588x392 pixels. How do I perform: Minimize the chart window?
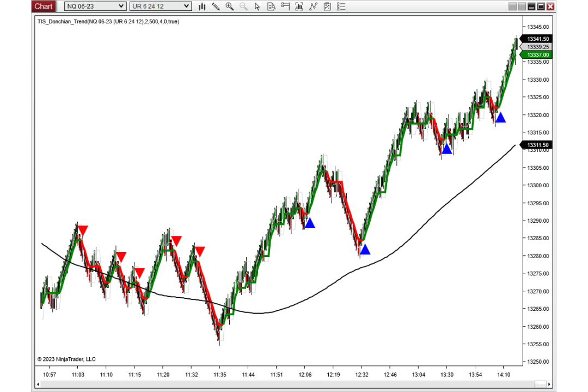[531, 7]
